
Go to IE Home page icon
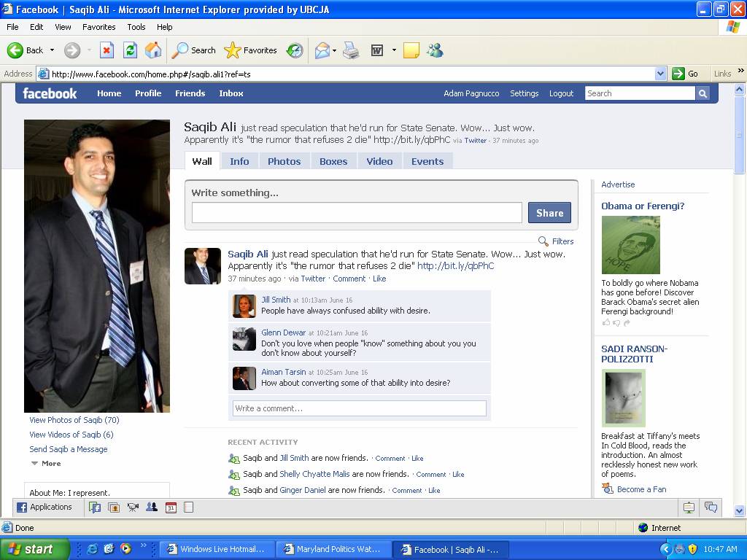(153, 50)
